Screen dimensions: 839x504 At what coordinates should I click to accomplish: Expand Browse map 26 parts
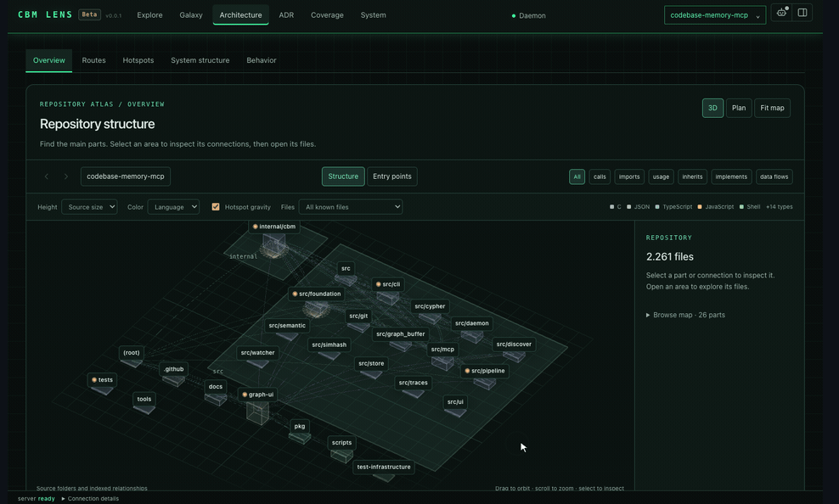[685, 315]
